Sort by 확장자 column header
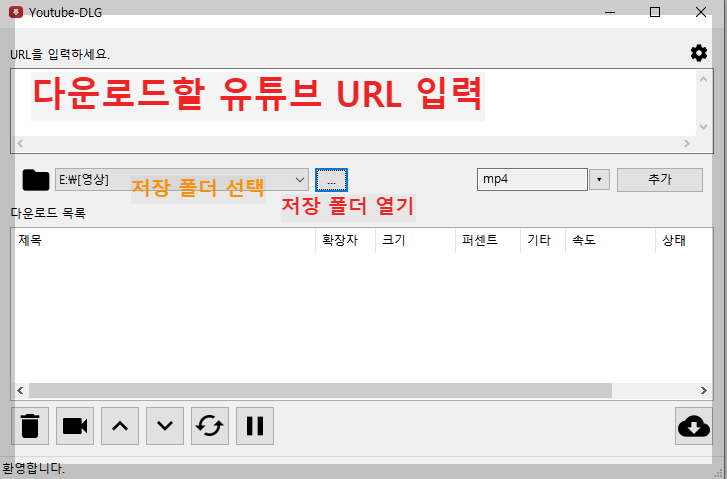Screen dimensions: 727x479 (345, 240)
